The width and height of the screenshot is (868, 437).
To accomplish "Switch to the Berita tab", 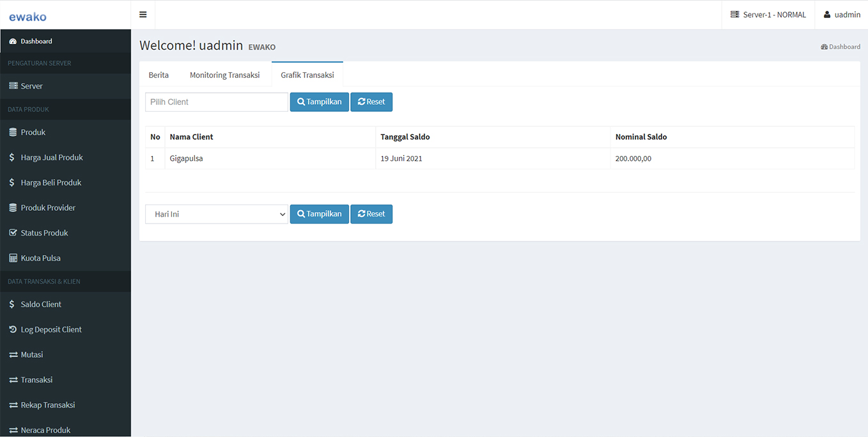I will click(159, 75).
